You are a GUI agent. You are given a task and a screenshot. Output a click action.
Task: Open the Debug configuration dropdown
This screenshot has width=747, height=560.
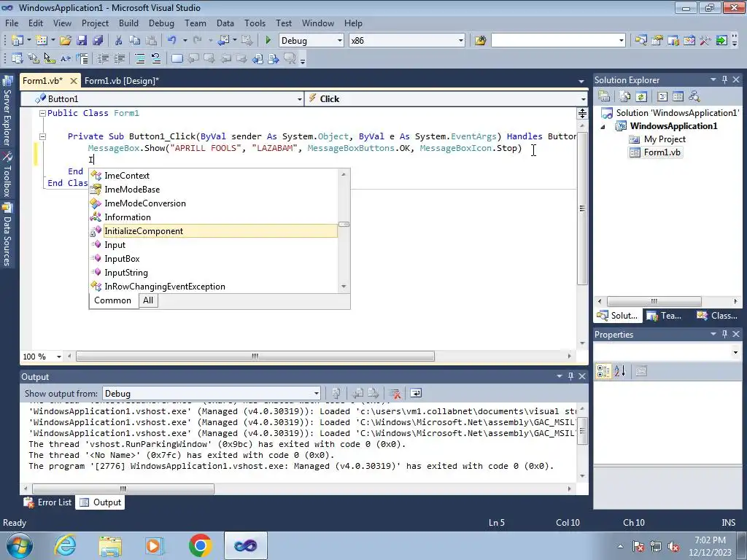pyautogui.click(x=340, y=41)
